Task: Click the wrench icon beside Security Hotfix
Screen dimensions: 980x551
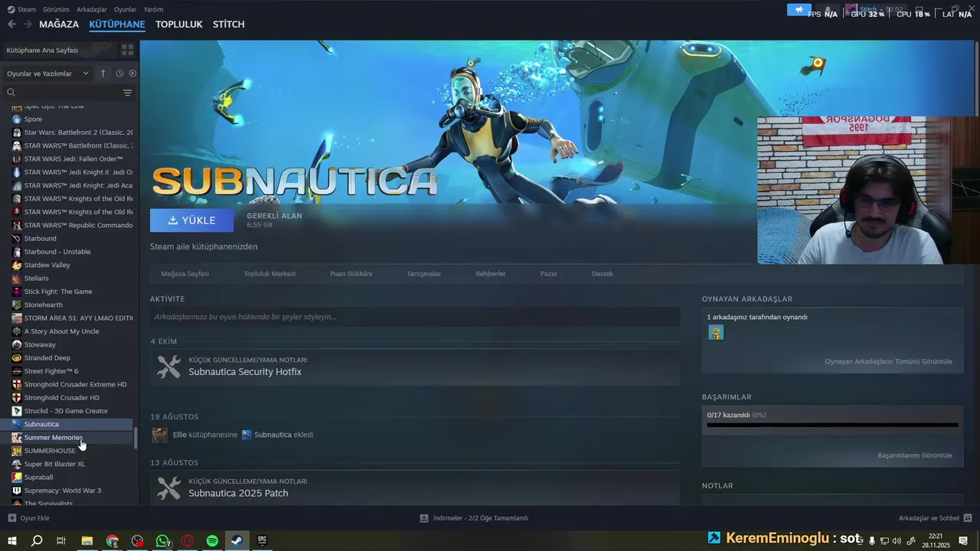Action: (168, 367)
